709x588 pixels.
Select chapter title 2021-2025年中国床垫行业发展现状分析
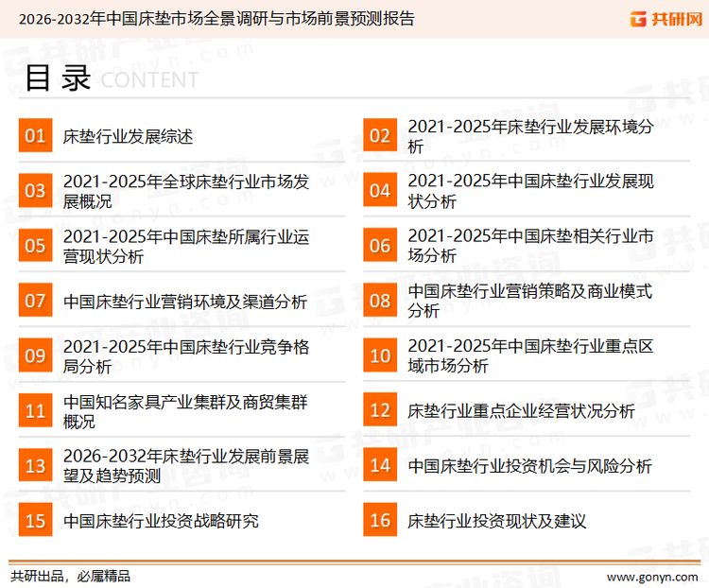point(530,191)
